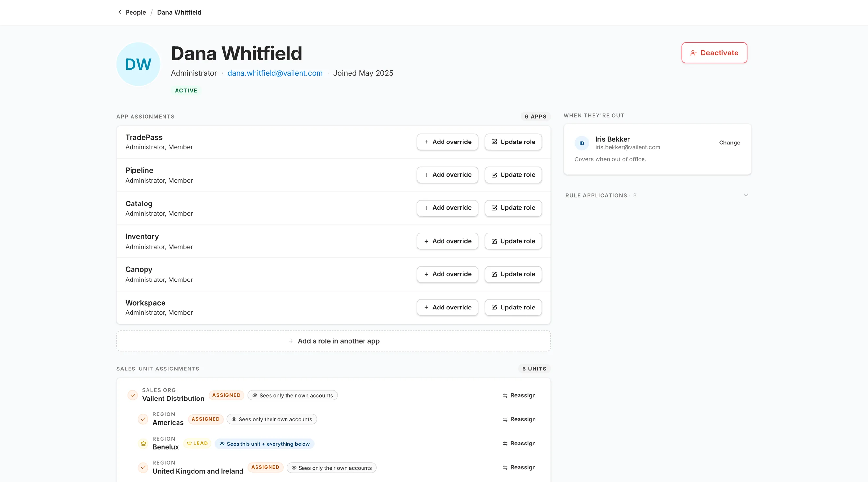Click the Vailent Distribution visibility pill

[x=292, y=396]
